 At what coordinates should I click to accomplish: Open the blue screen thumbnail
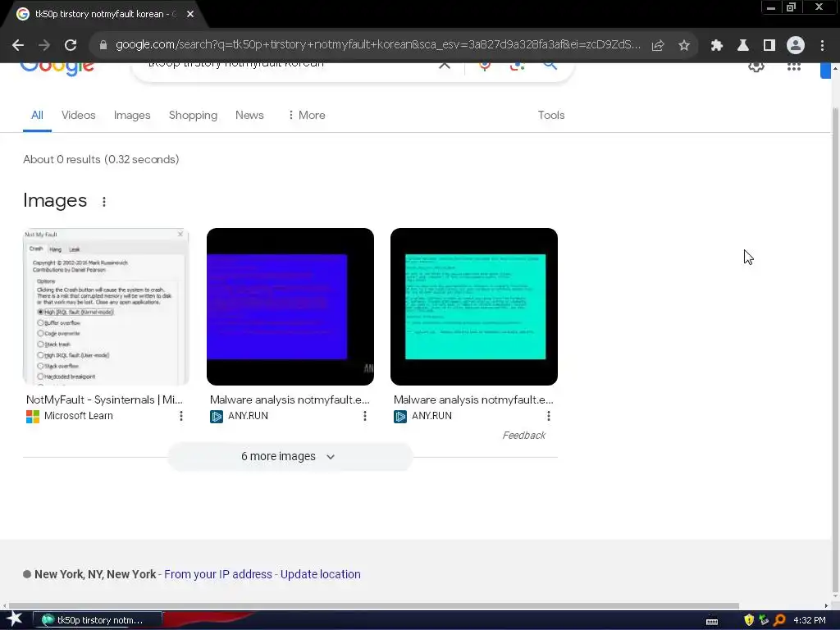tap(290, 307)
